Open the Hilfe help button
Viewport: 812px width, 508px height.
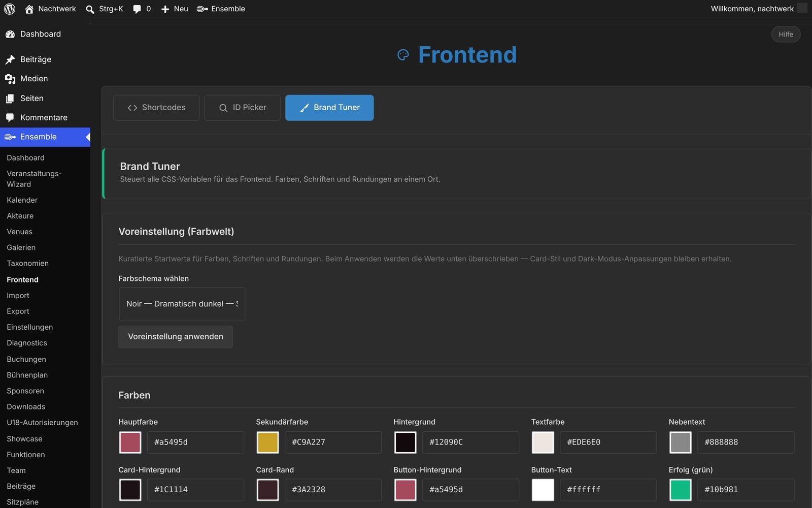pos(786,34)
